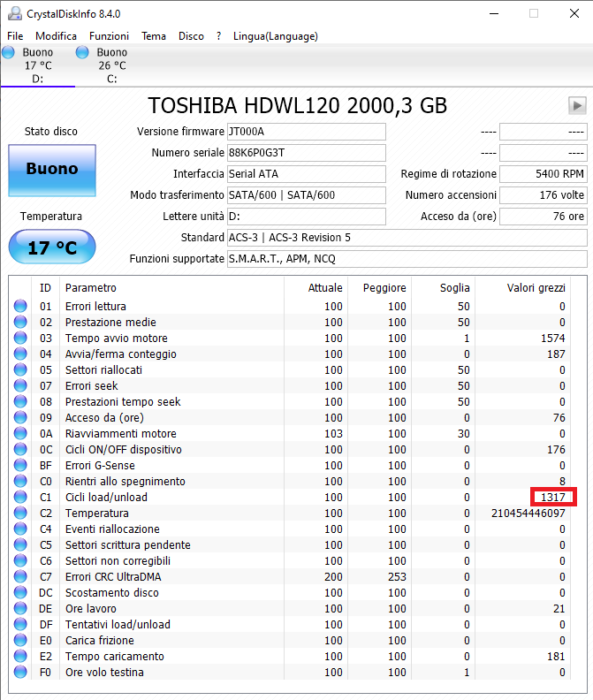Select the Tempo caricamento parameter row
This screenshot has width=593, height=700.
click(x=289, y=656)
